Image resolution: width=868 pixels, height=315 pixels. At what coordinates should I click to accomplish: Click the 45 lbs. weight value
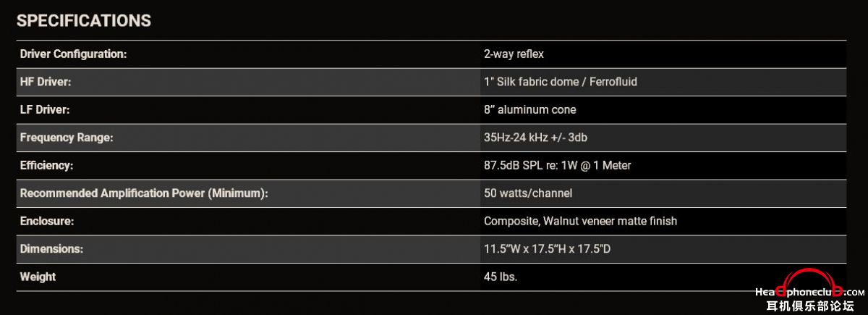501,277
